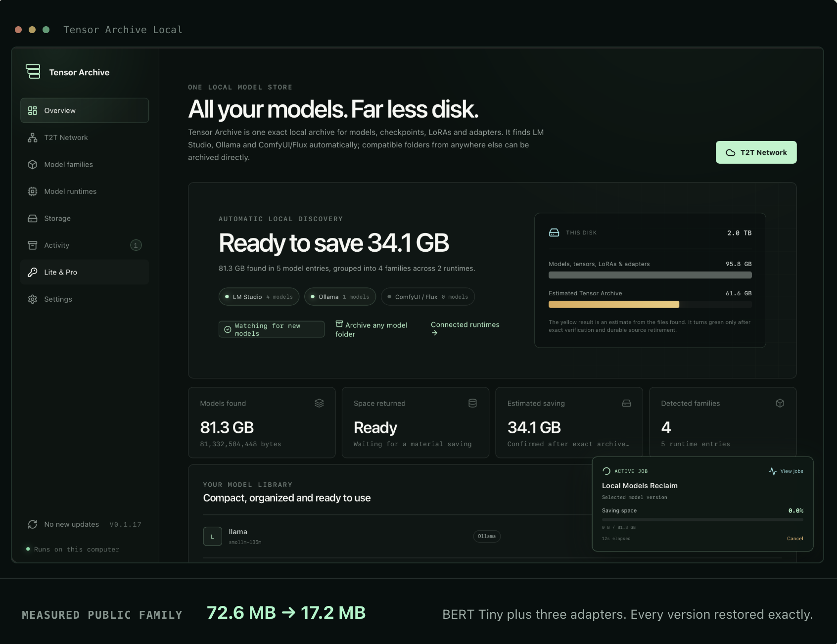Click the Overview grid icon in sidebar

[33, 110]
